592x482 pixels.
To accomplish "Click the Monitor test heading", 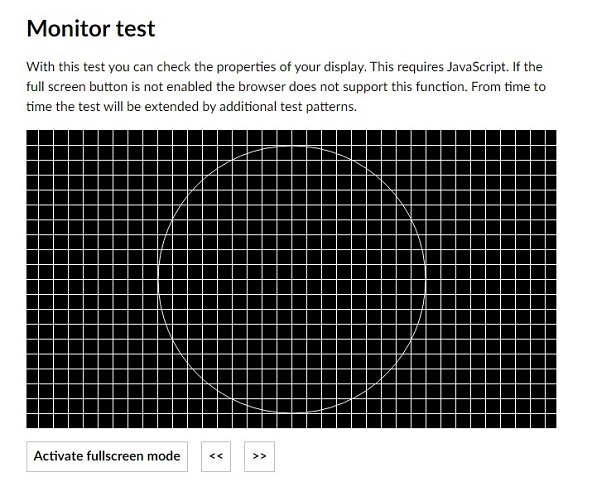I will 91,29.
